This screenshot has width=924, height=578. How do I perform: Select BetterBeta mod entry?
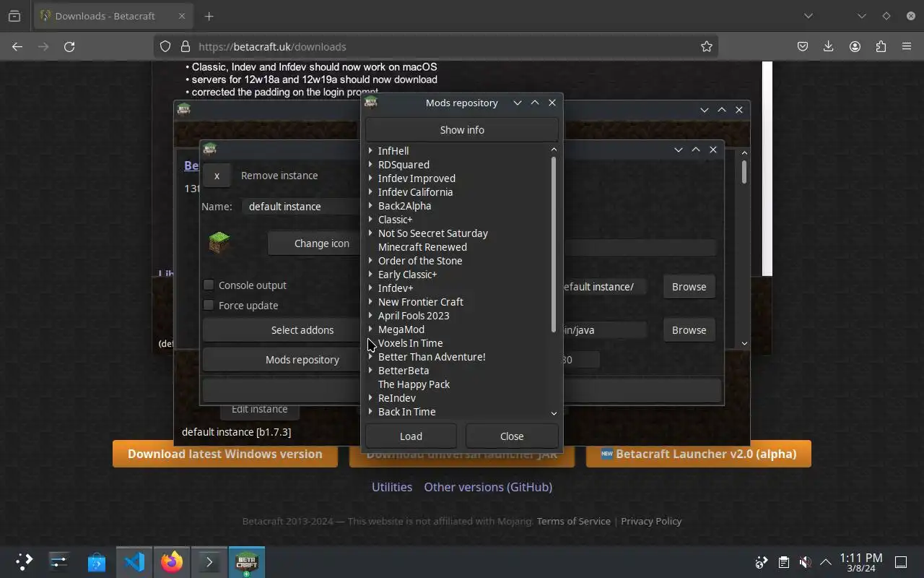404,371
